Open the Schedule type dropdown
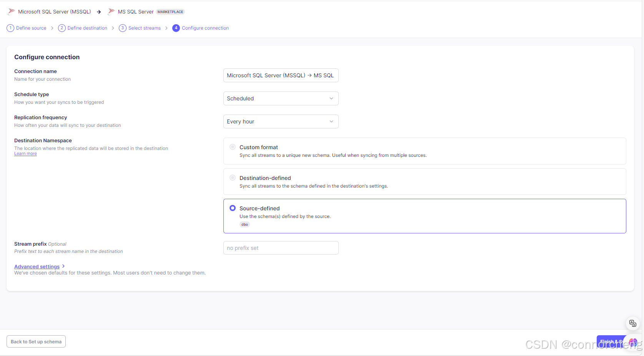The width and height of the screenshot is (644, 356). (x=281, y=98)
